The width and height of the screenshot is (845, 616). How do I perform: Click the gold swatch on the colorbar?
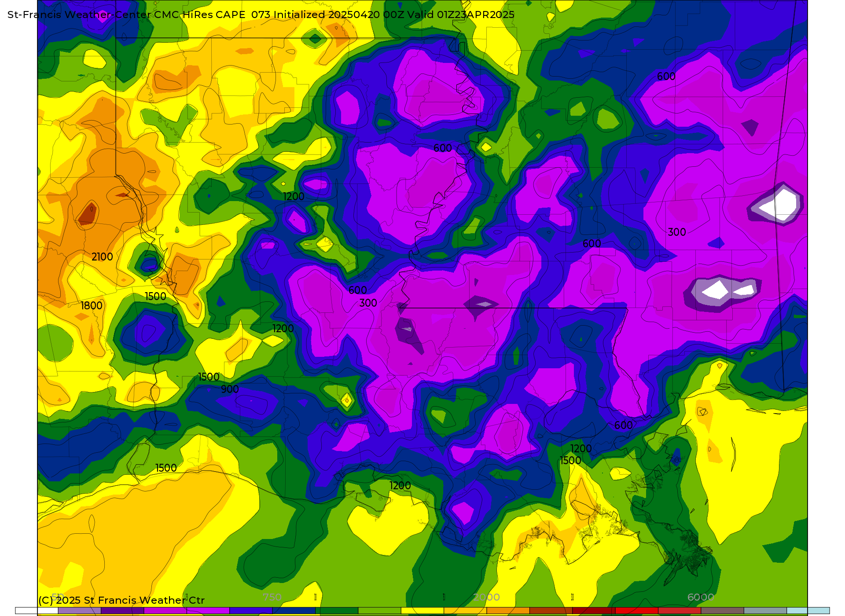click(465, 611)
